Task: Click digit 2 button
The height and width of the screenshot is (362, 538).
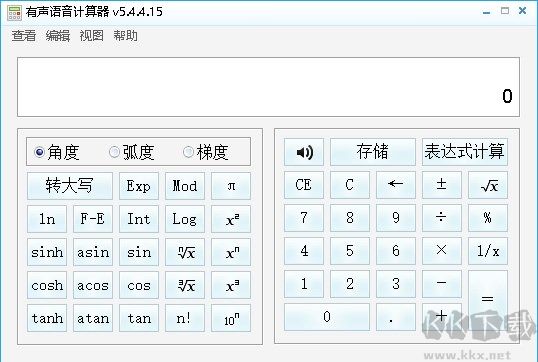Action: (x=350, y=284)
